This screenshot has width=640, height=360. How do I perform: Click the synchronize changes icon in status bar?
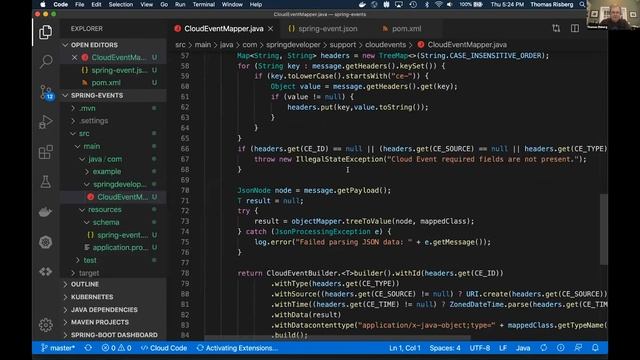click(x=88, y=348)
